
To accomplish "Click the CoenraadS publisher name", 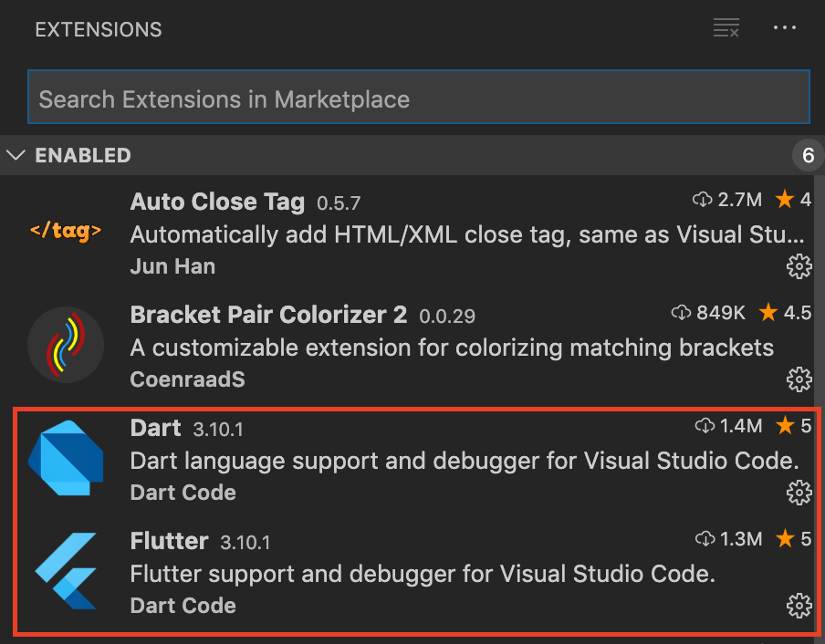I will tap(187, 379).
